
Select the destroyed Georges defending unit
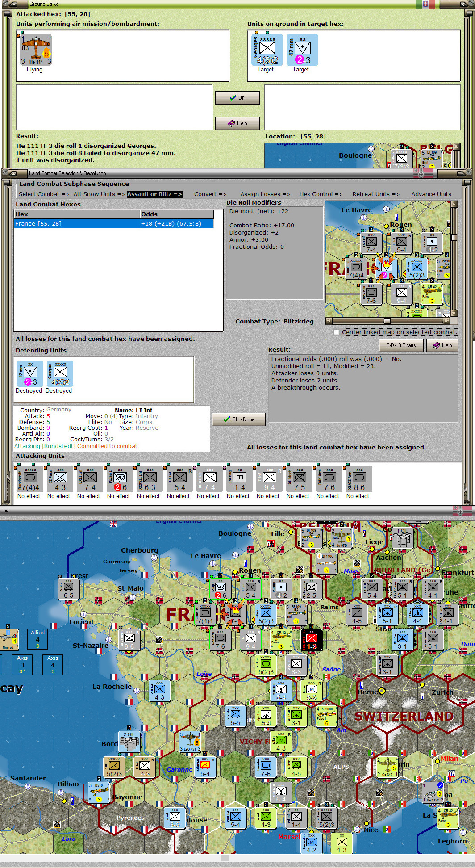(x=60, y=373)
